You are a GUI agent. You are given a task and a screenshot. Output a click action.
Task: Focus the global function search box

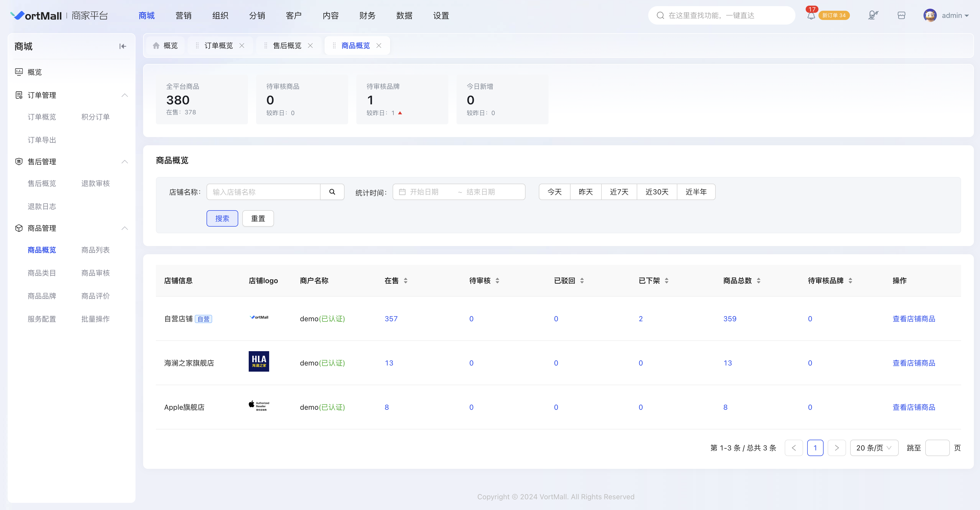(722, 15)
